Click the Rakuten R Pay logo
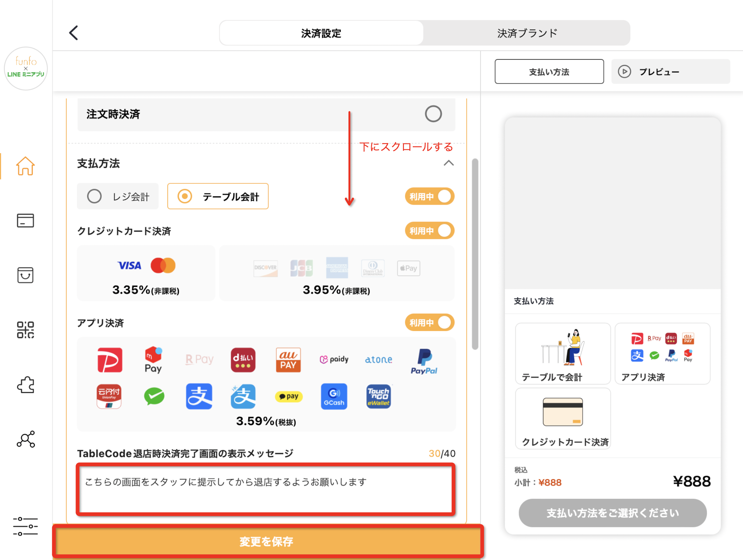The image size is (743, 560). (199, 359)
